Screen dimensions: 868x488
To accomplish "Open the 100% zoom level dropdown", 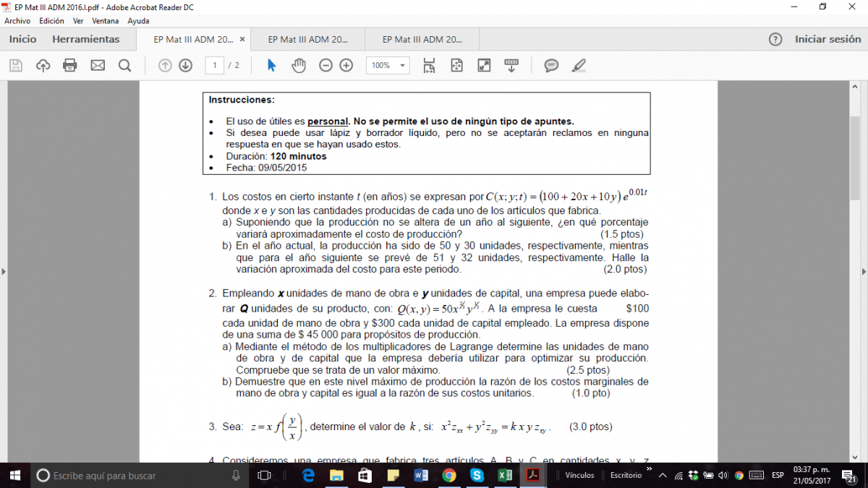I will click(388, 66).
